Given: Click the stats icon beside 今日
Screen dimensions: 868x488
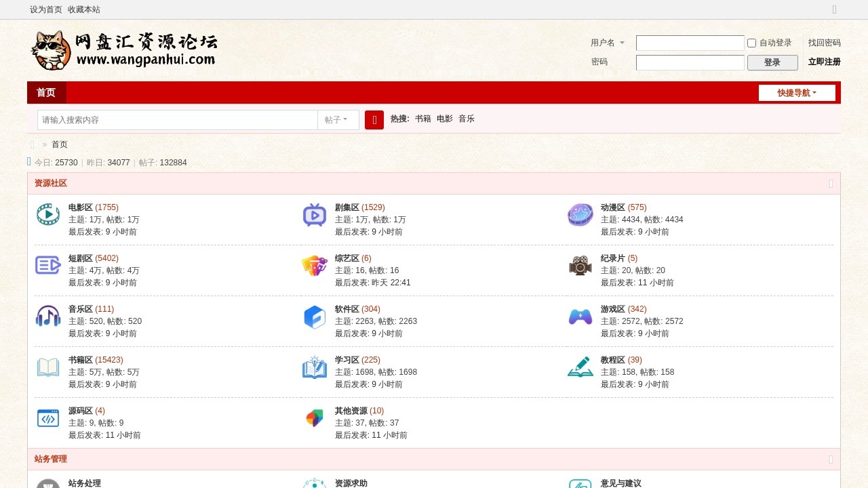Looking at the screenshot, I should coord(29,161).
